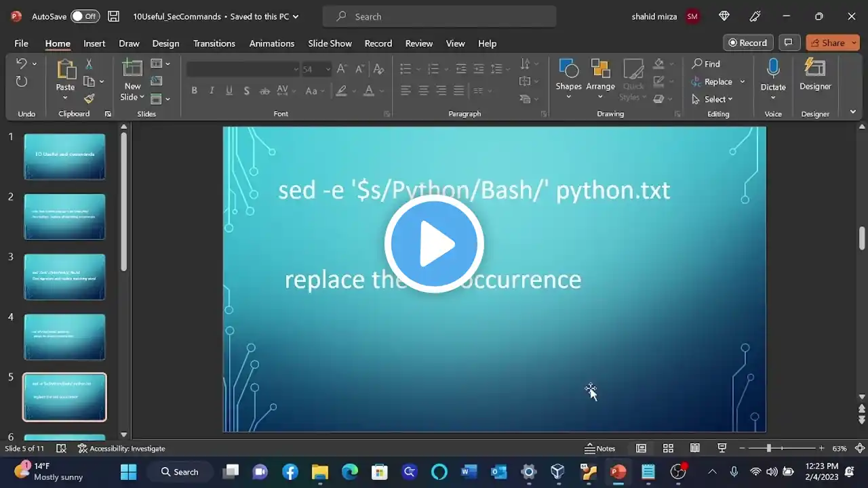The height and width of the screenshot is (488, 868).
Task: Click the Record button at top right
Action: click(747, 43)
